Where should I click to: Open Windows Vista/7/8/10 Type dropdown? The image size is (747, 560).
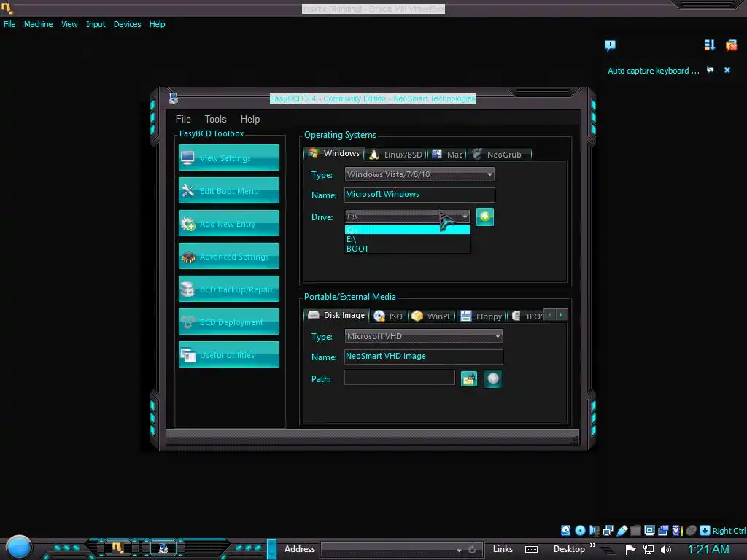[419, 174]
